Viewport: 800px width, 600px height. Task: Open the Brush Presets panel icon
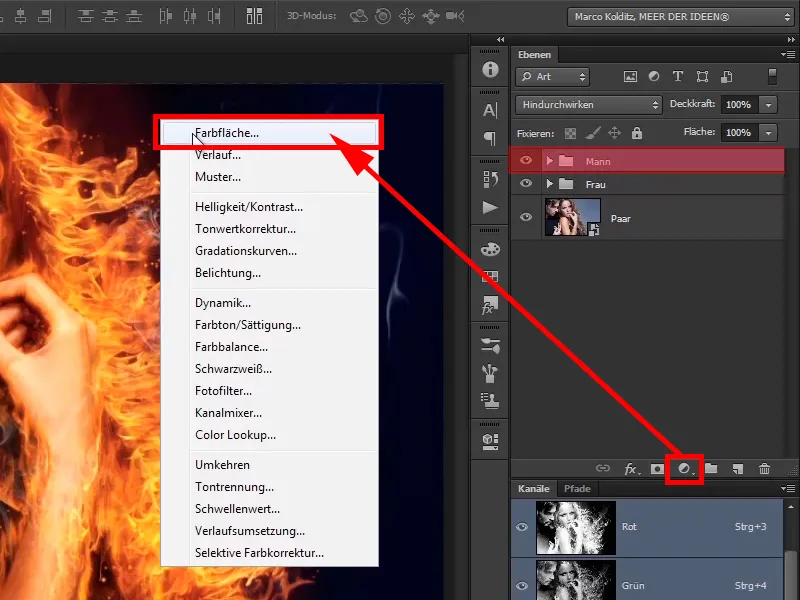tap(490, 345)
